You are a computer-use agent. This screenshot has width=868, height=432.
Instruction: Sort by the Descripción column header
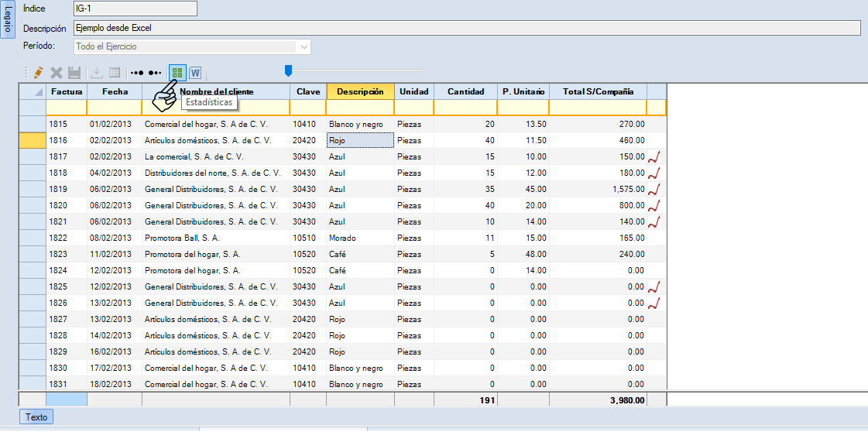coord(360,91)
